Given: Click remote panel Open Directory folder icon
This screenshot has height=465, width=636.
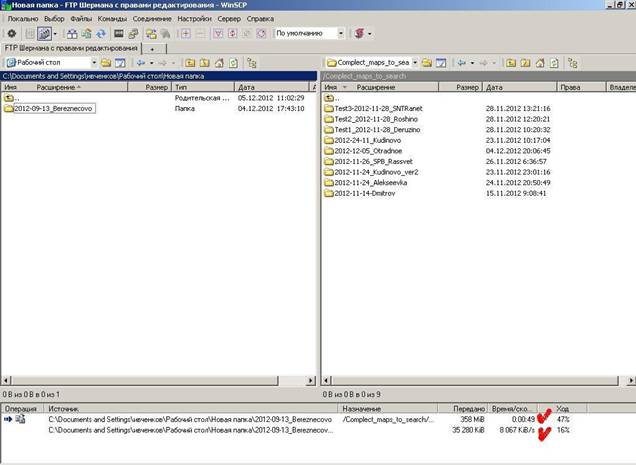Looking at the screenshot, I should 427,63.
